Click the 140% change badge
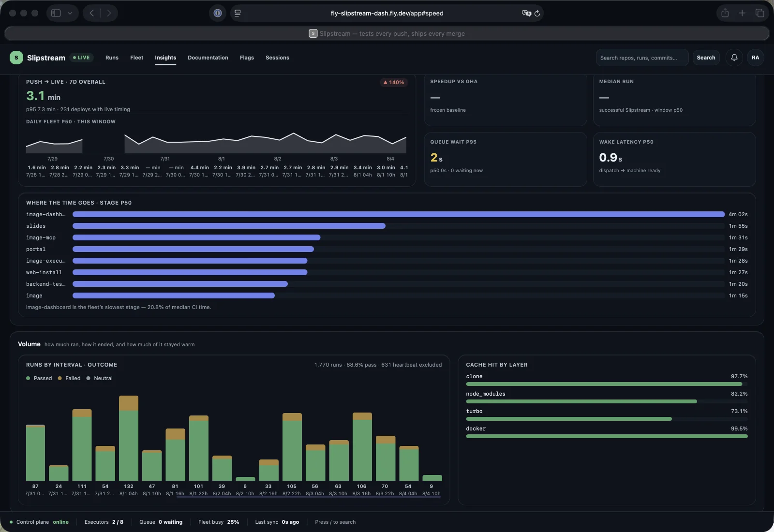Screen dimensions: 774x532 [x=394, y=82]
